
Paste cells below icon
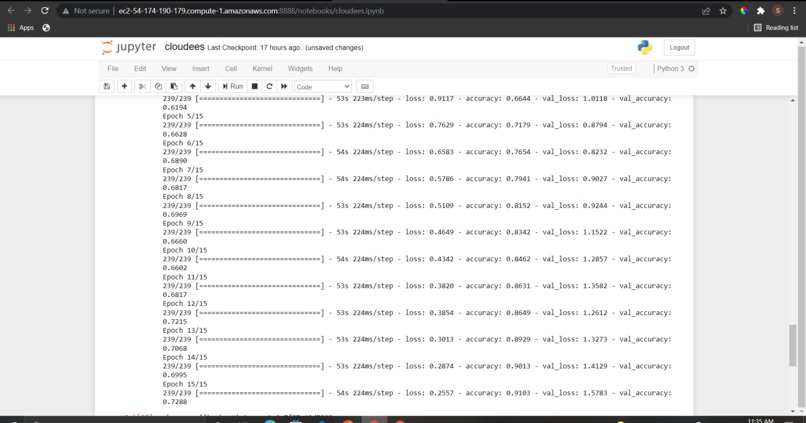pos(174,86)
